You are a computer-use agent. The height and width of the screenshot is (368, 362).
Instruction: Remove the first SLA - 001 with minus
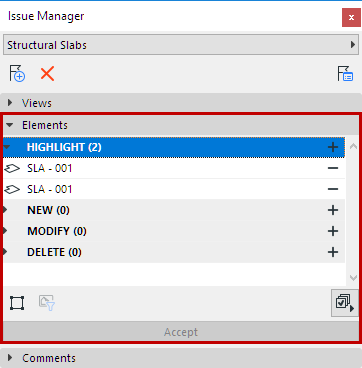pyautogui.click(x=333, y=168)
